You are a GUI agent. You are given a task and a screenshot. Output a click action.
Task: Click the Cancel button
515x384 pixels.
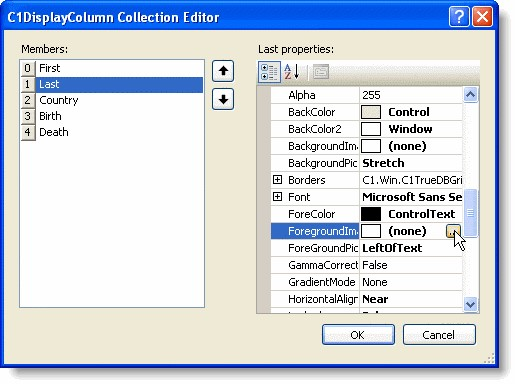coord(439,334)
